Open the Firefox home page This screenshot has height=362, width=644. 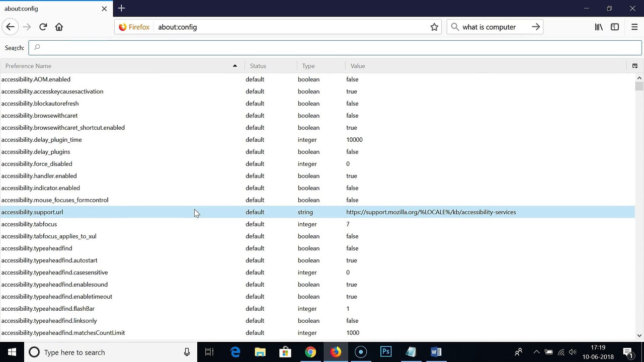(59, 27)
